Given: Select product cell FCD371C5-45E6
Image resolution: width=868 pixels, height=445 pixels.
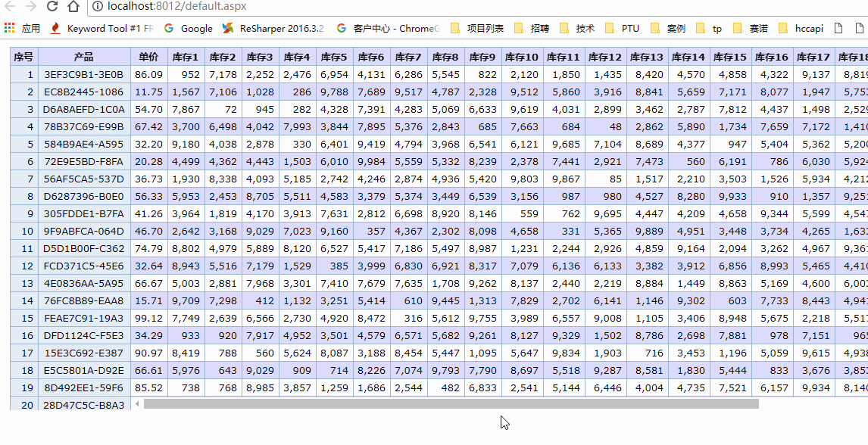Looking at the screenshot, I should coord(84,266).
